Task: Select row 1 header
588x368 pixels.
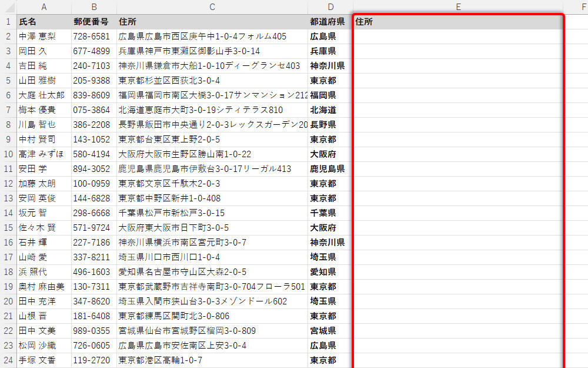Action: coord(8,22)
